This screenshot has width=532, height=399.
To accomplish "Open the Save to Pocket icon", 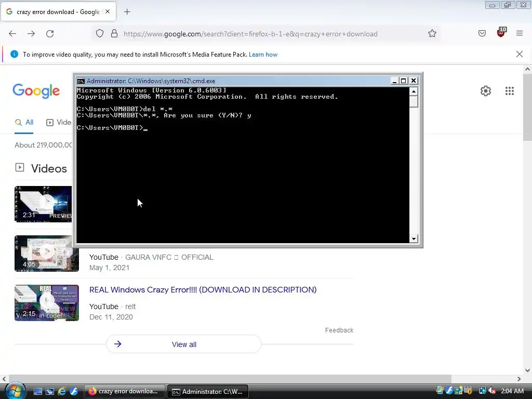I will pos(482,33).
